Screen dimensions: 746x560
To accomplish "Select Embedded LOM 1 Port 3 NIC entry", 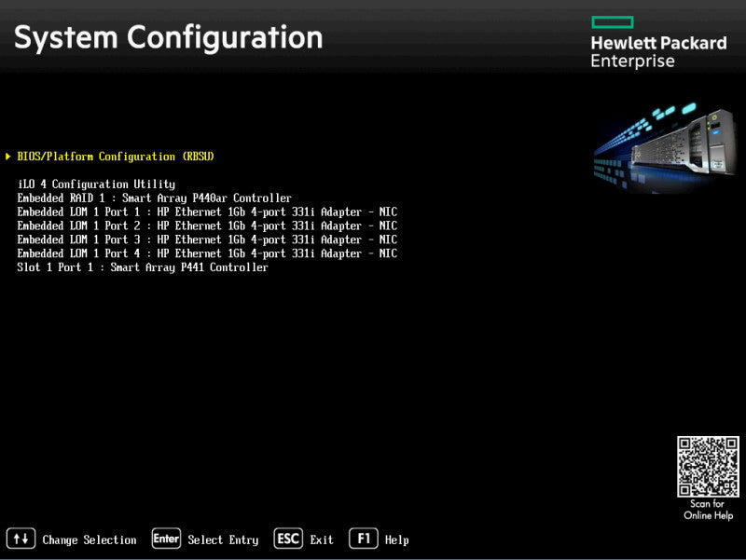I will 207,239.
